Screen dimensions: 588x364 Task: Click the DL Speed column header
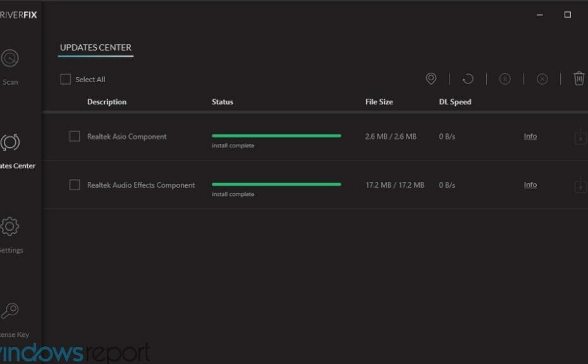pos(455,102)
